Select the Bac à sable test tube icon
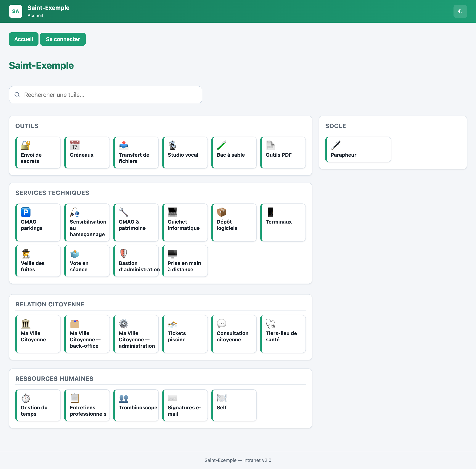Viewport: 476px width, 469px height. click(x=221, y=145)
